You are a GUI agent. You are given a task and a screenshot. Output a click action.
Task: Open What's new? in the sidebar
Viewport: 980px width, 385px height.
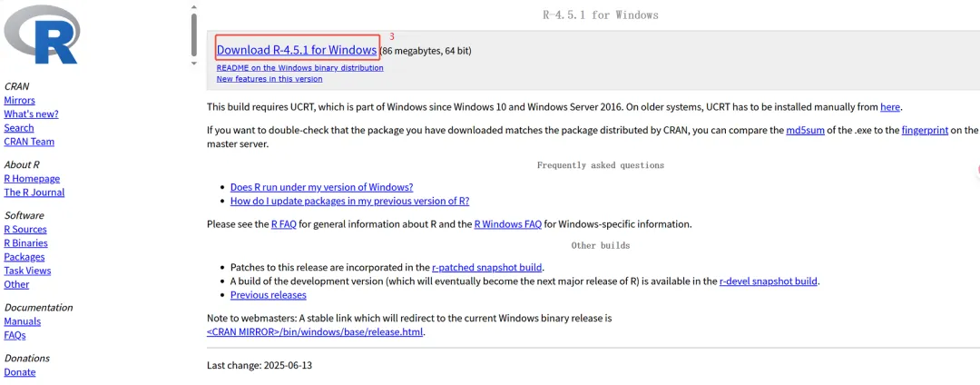click(x=31, y=114)
